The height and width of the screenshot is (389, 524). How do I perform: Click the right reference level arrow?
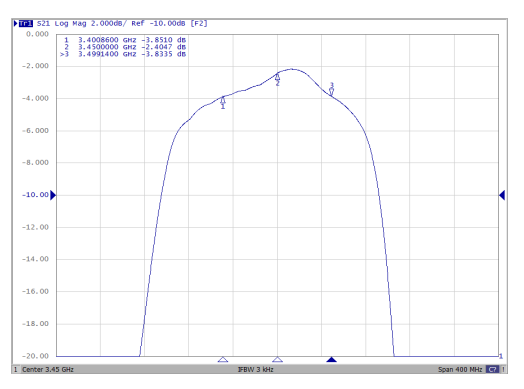point(502,195)
